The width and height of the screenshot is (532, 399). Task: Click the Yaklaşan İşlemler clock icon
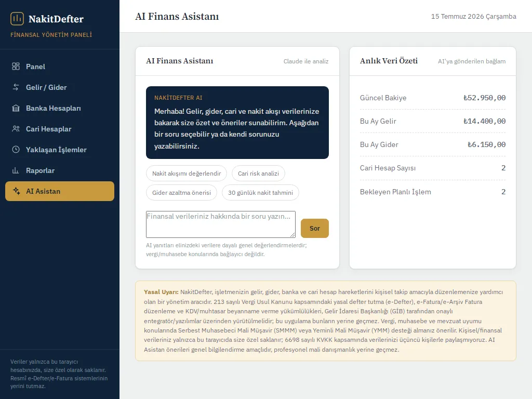[x=16, y=150]
